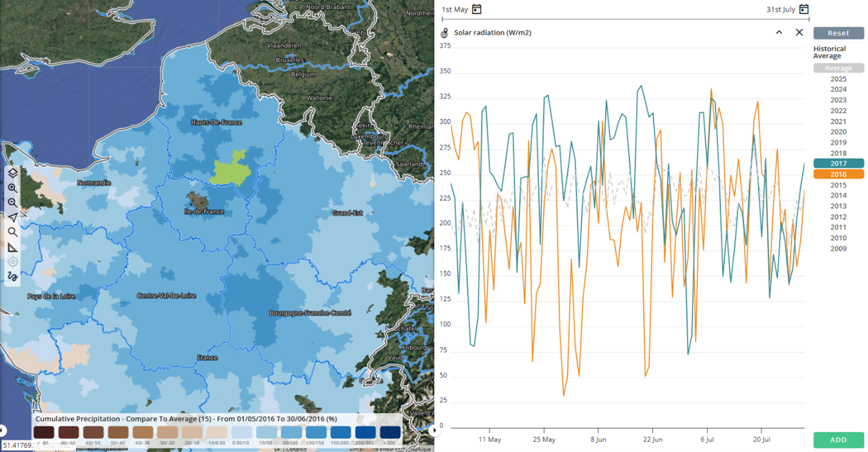Screen dimensions: 868x452
Task: Open the location search tool
Action: click(13, 231)
